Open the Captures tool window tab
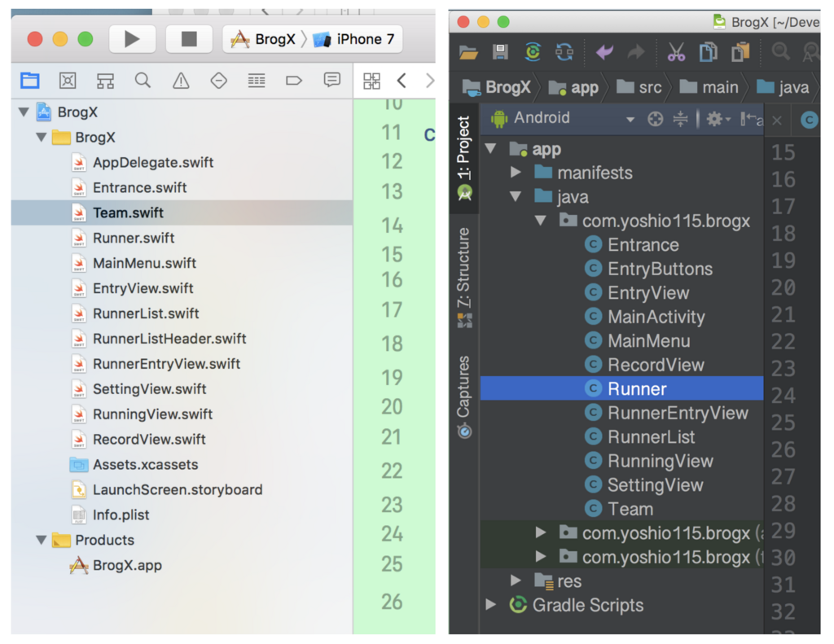Screen dimensions: 834x644 [463, 396]
